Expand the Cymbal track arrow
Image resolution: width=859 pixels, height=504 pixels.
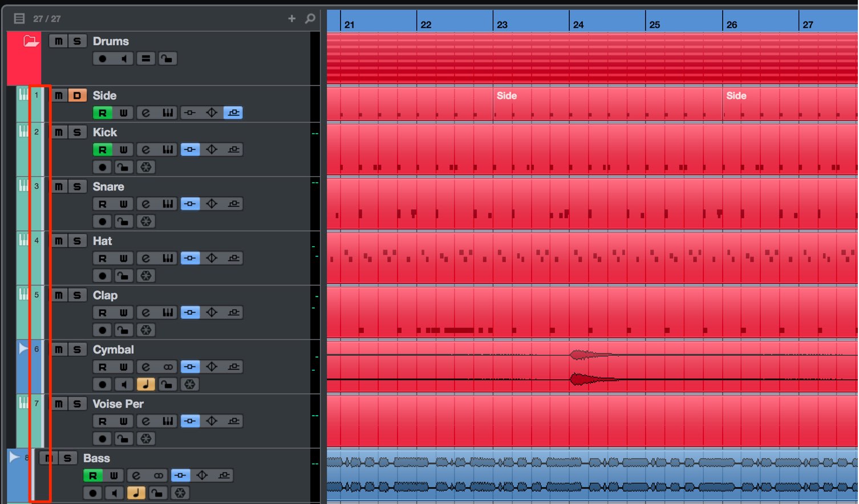23,348
